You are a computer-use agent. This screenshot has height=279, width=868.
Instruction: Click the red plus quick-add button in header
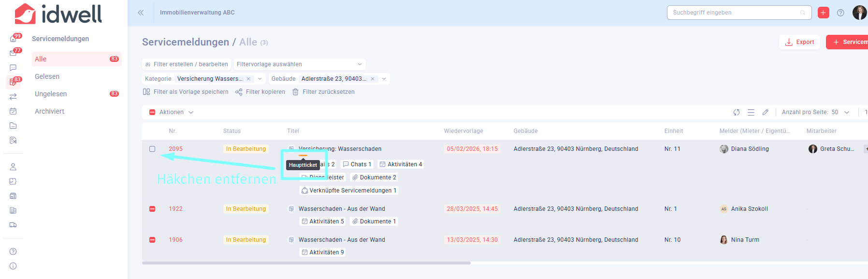(x=824, y=13)
